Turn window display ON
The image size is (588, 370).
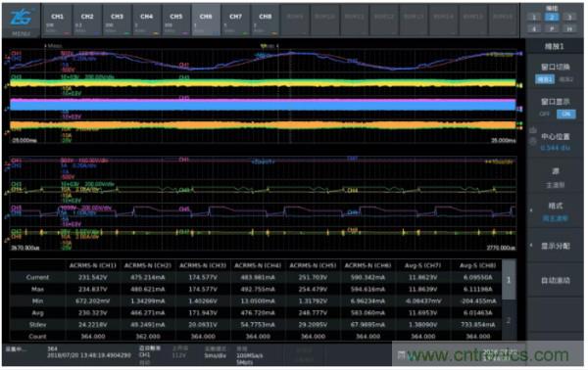[565, 114]
